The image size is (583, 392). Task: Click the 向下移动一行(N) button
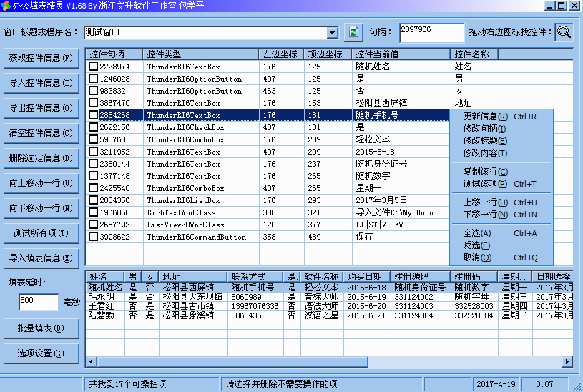[x=41, y=208]
